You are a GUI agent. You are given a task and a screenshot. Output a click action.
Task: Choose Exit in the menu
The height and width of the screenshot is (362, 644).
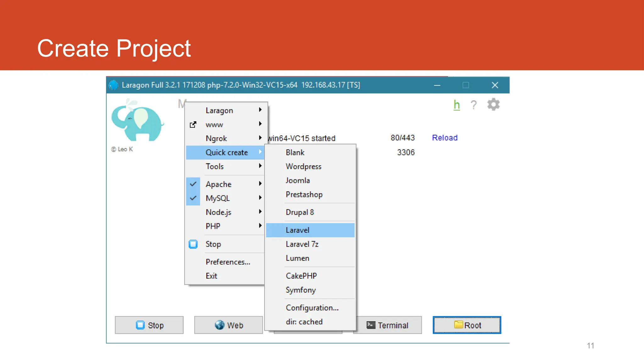(x=225, y=276)
